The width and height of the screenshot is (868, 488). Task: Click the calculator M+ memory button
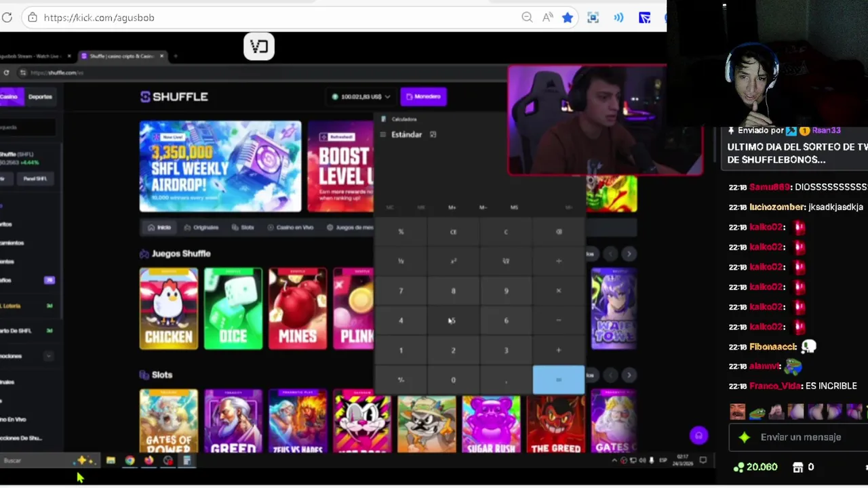[x=452, y=207]
